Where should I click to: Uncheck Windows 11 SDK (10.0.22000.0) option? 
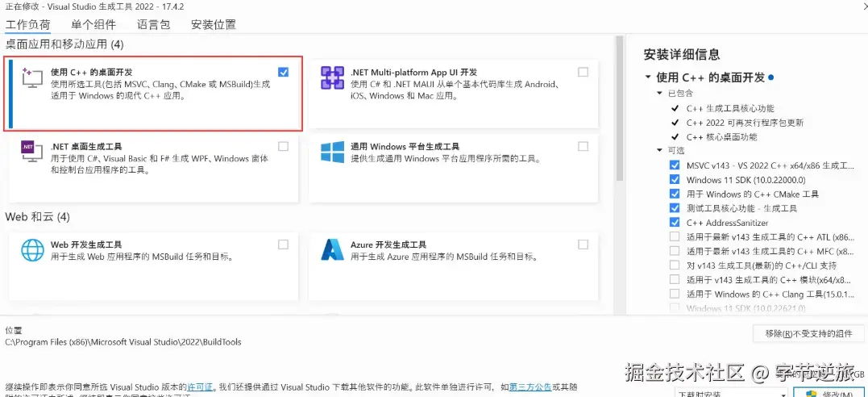pos(675,180)
